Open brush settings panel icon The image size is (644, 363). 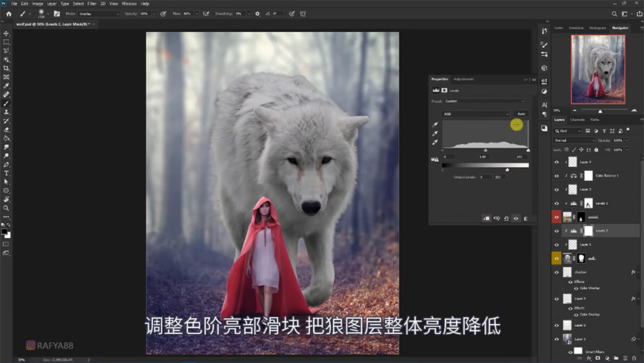[57, 13]
